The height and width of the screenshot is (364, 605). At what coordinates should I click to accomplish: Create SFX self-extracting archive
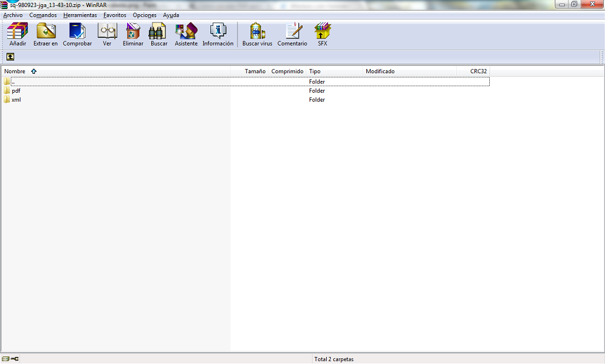click(323, 34)
